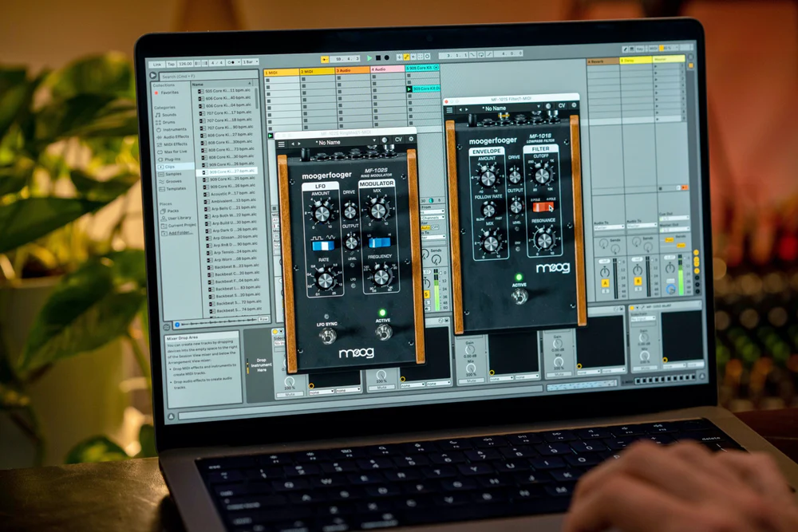Image resolution: width=798 pixels, height=532 pixels.
Task: Open the No Name preset menu on MF-102S
Action: (x=329, y=144)
